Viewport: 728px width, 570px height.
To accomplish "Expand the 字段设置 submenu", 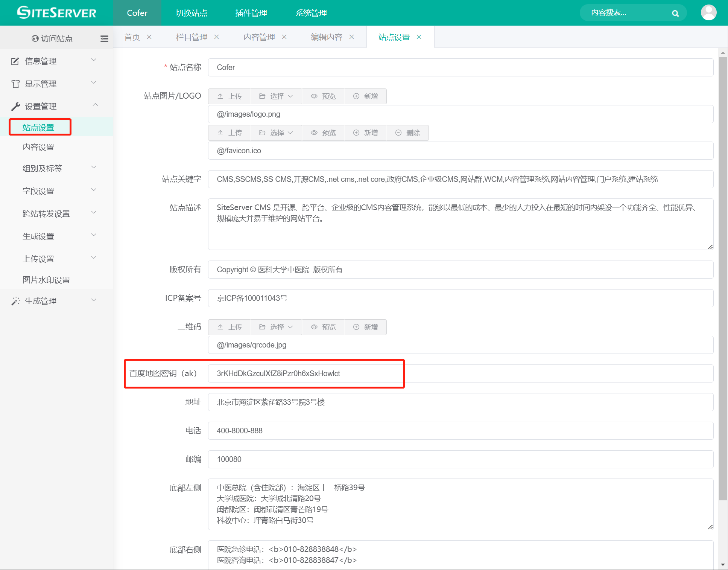I will (x=56, y=191).
